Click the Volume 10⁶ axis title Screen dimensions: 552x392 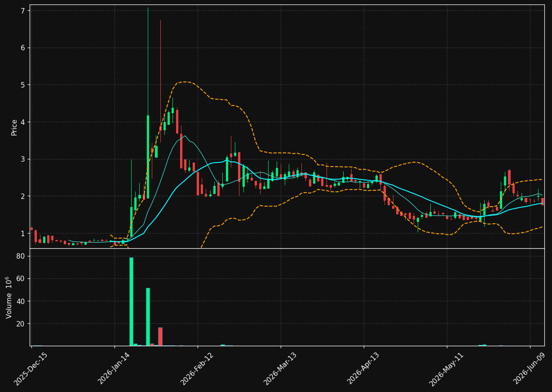(9, 297)
